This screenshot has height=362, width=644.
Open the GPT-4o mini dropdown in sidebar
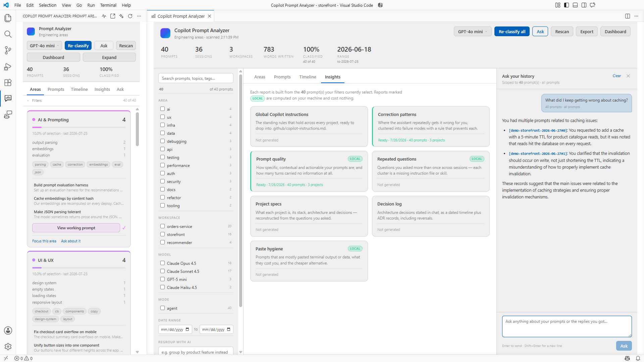click(x=45, y=46)
